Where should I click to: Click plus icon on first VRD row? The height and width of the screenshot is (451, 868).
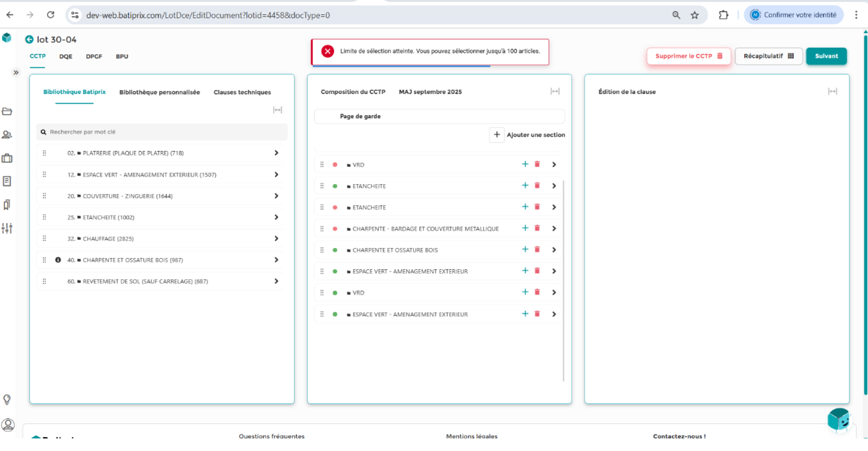pyautogui.click(x=525, y=164)
